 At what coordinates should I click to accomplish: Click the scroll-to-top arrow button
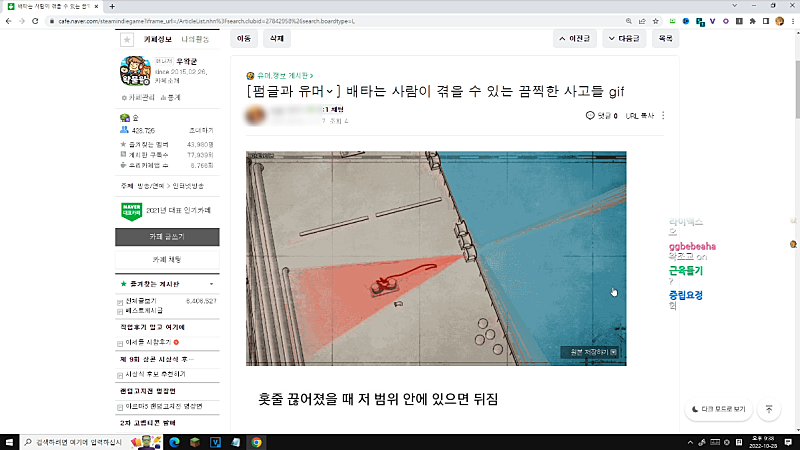click(769, 409)
